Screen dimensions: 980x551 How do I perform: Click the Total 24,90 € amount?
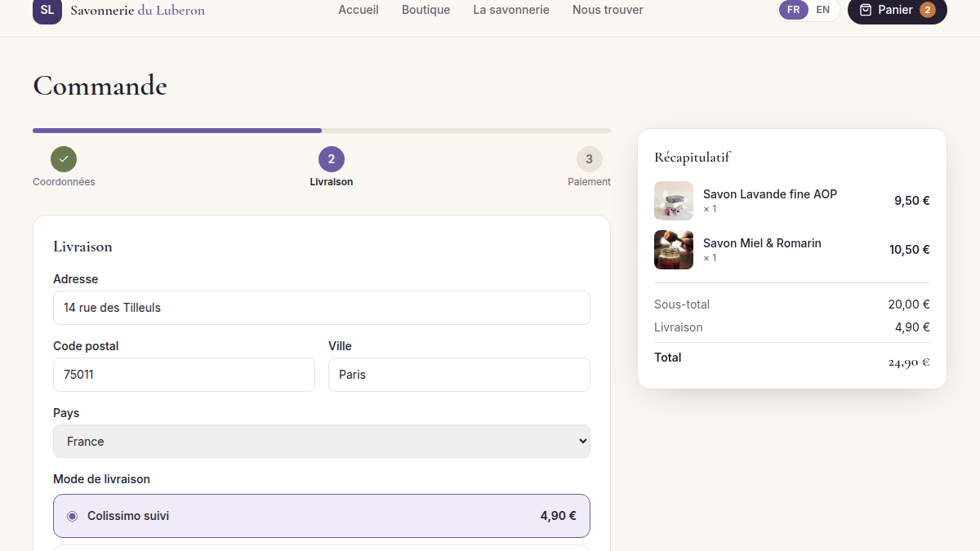pos(909,362)
